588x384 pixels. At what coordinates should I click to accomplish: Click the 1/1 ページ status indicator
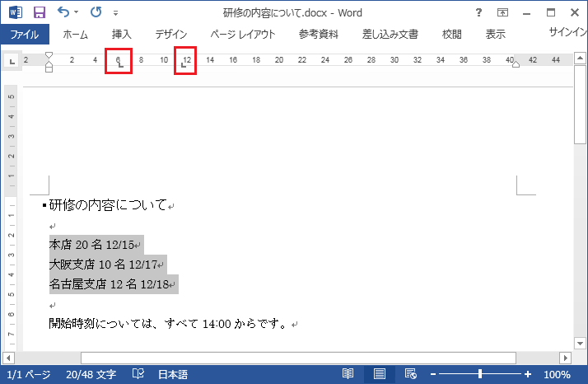pos(29,374)
